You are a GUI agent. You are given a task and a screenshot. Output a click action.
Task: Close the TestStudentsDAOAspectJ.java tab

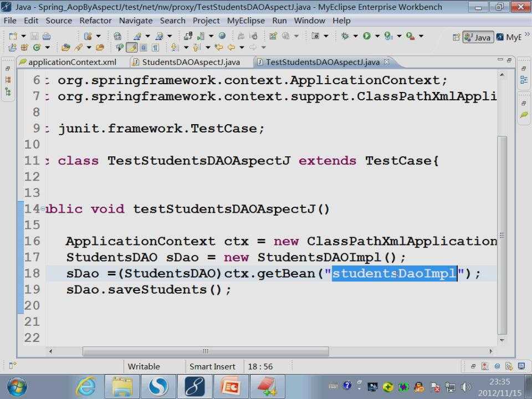click(x=386, y=62)
